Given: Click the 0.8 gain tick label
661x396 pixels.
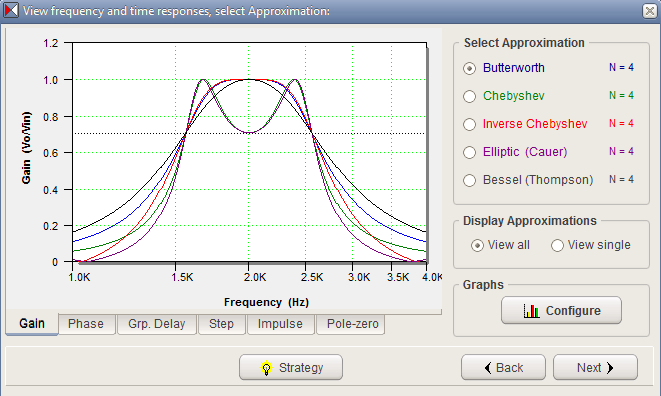Looking at the screenshot, I should click(x=51, y=117).
